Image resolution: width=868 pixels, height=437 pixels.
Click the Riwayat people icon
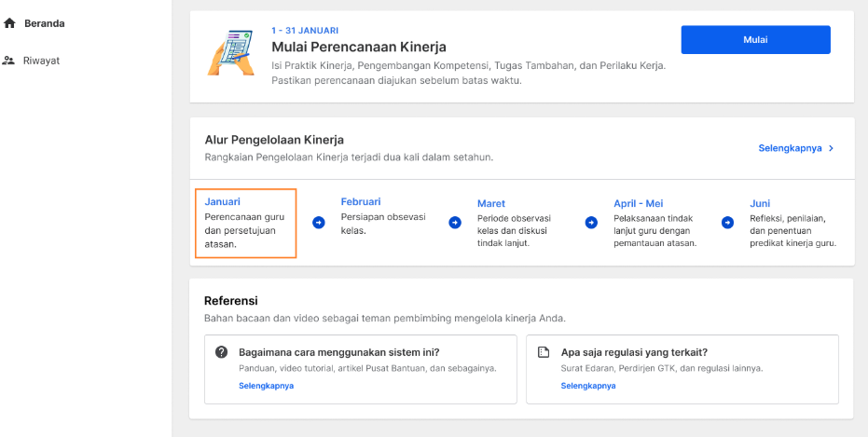pos(9,61)
